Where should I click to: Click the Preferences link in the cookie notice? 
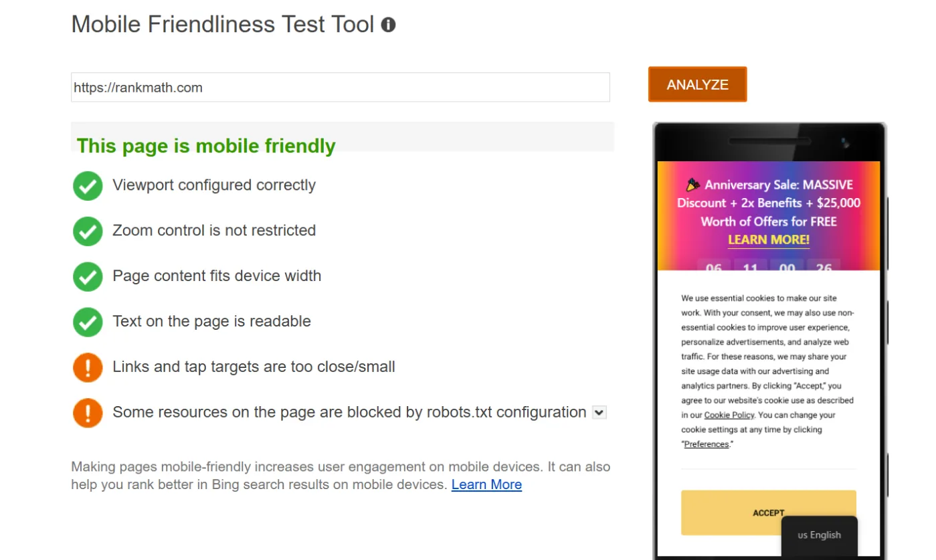tap(705, 444)
